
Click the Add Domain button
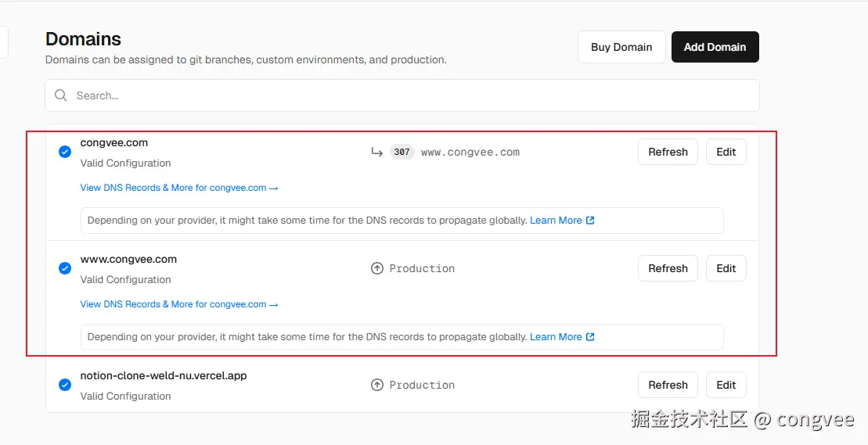pyautogui.click(x=715, y=47)
